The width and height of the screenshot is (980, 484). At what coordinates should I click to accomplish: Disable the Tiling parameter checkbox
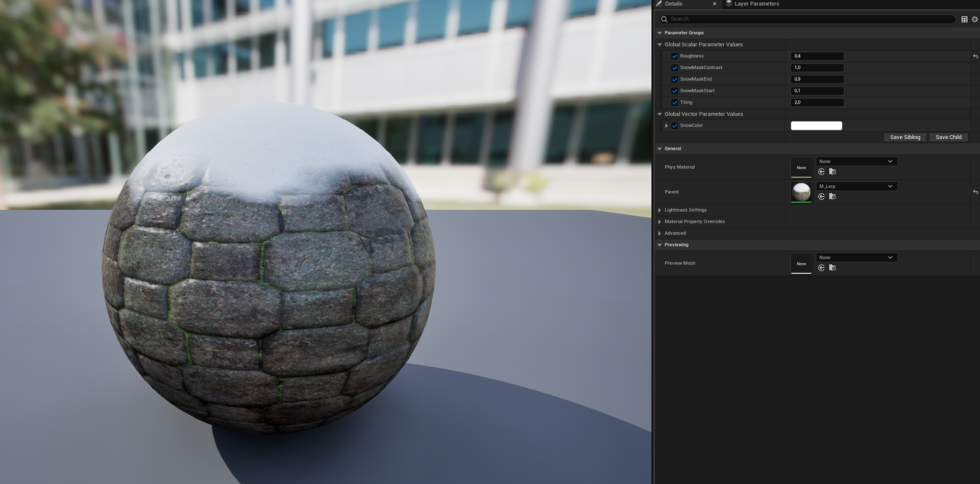coord(675,103)
